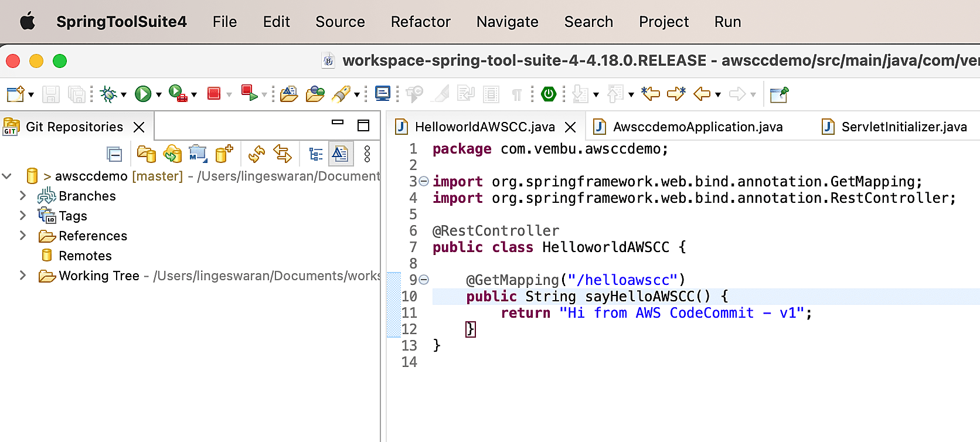Click the blue console monitor icon
The width and height of the screenshot is (980, 442).
[383, 94]
